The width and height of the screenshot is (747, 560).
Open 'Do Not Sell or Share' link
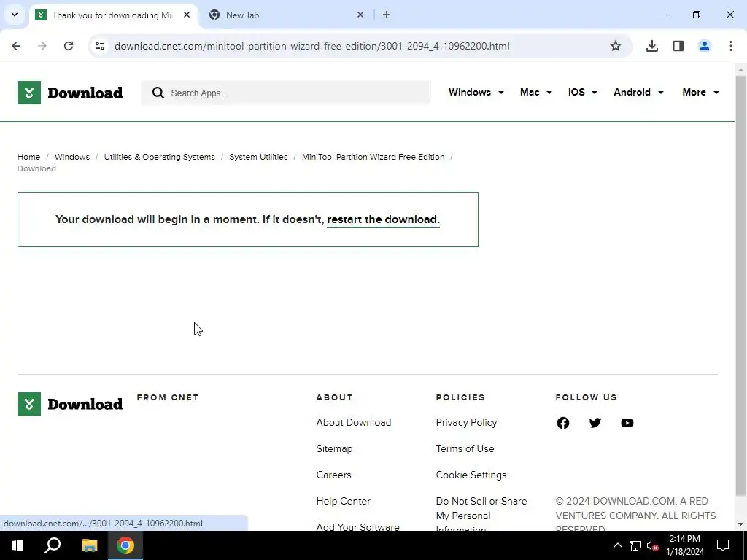point(481,514)
